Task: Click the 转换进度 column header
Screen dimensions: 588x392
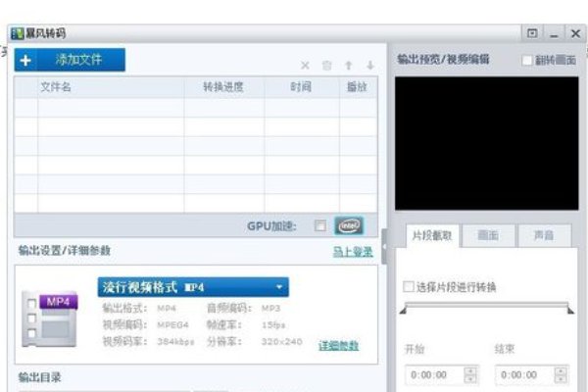Action: click(x=224, y=87)
